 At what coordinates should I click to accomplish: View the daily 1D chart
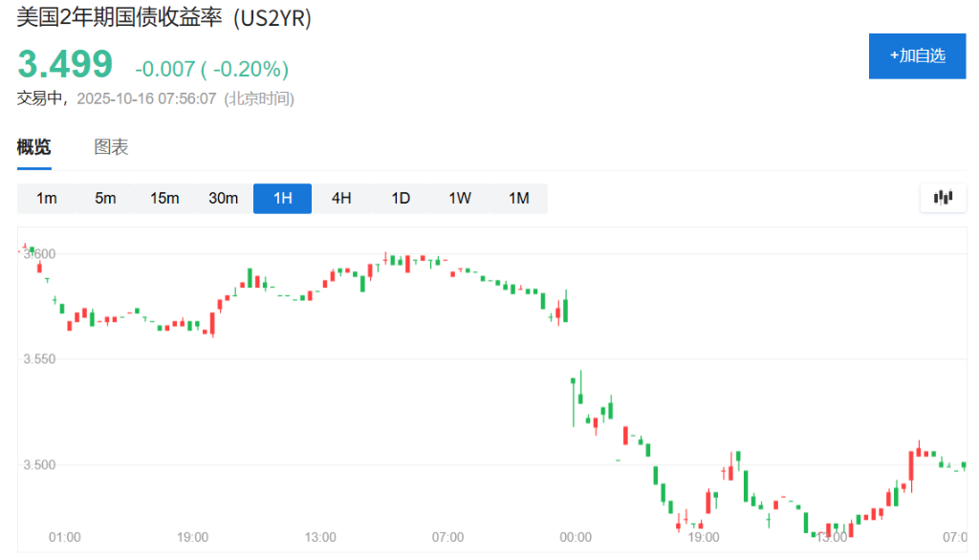[400, 198]
